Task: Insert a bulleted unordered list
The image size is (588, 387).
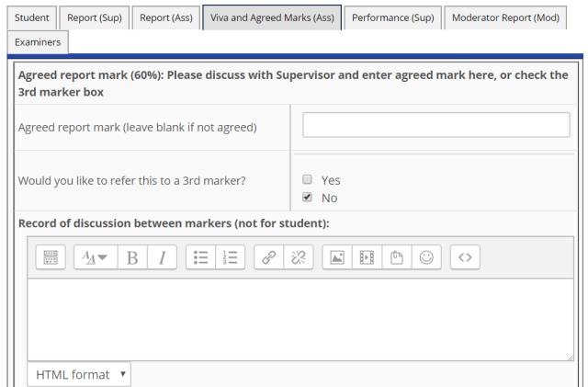Action: coord(201,258)
